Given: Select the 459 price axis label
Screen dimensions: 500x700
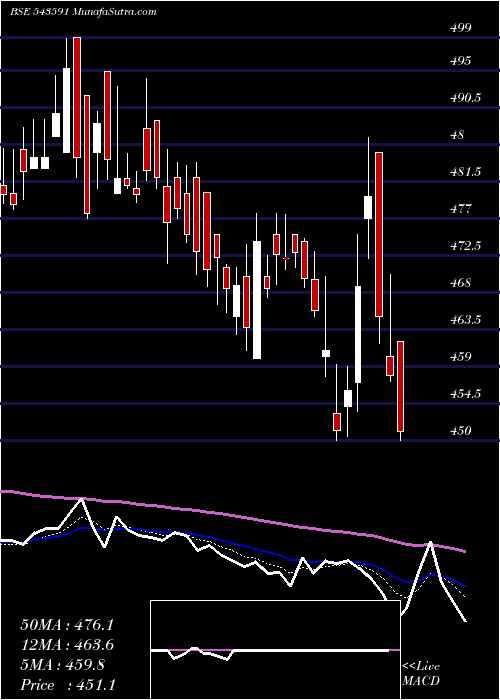Looking at the screenshot, I should (461, 357).
